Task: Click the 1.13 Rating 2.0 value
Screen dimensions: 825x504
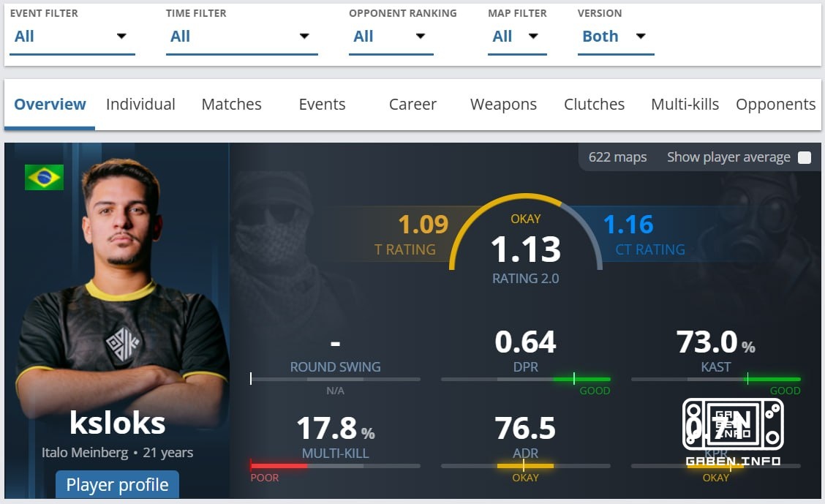Action: [526, 249]
